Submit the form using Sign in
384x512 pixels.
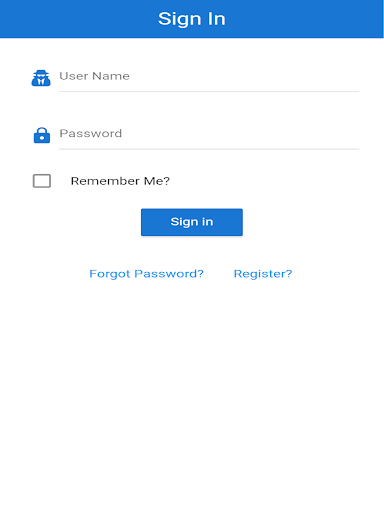(192, 222)
